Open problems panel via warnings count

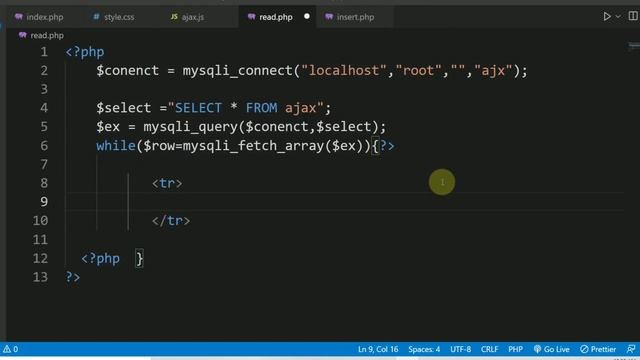[11, 349]
